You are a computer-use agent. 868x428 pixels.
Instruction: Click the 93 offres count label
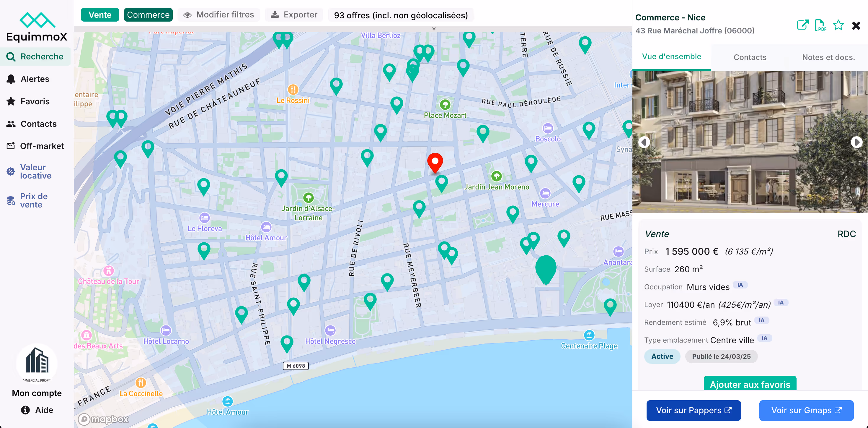401,15
